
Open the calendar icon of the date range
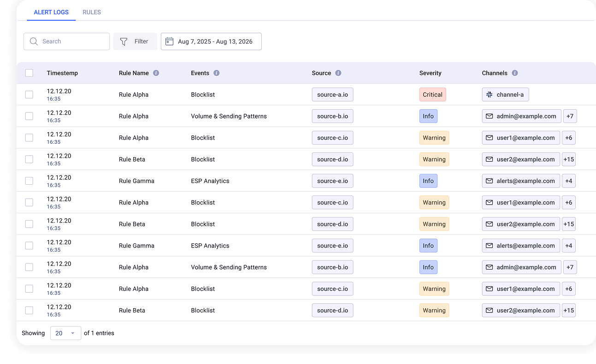click(169, 41)
